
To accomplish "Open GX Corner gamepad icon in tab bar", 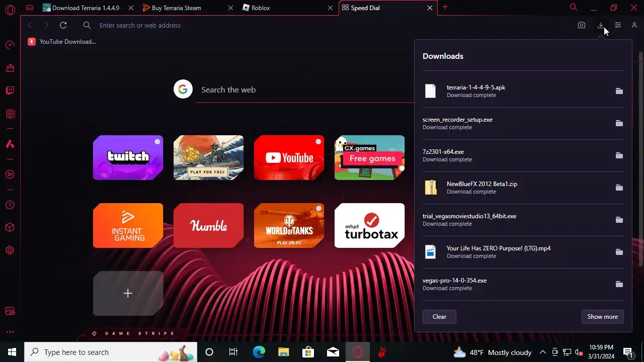I will 30,8.
